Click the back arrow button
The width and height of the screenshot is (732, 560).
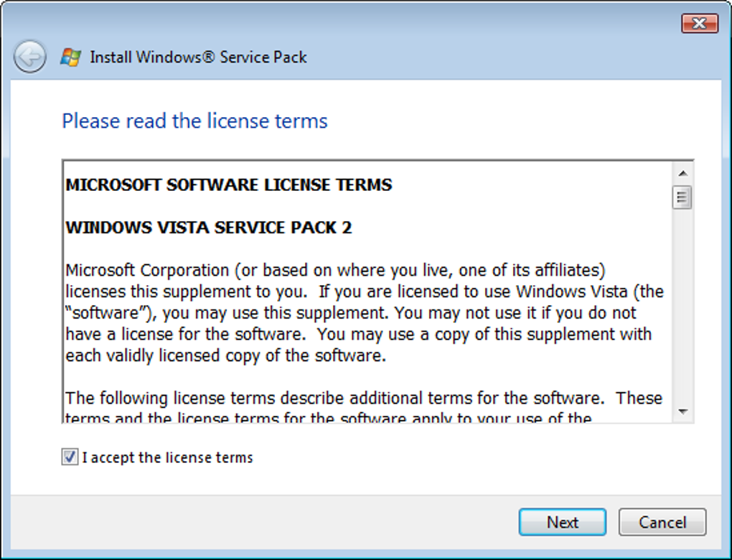[30, 57]
